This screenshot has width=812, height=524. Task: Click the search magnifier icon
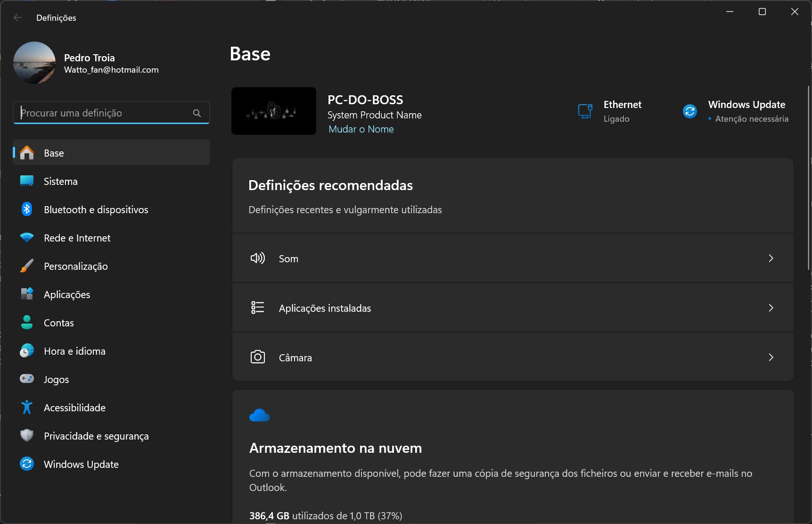[x=197, y=113]
